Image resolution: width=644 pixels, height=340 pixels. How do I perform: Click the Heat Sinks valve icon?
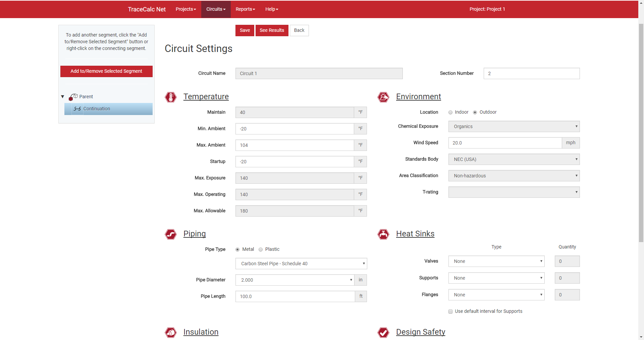[x=383, y=234]
